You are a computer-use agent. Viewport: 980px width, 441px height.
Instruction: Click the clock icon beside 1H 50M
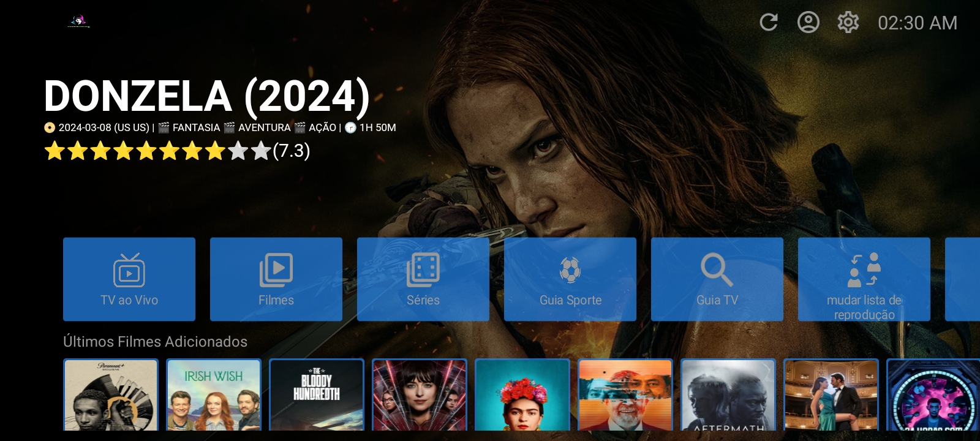pyautogui.click(x=350, y=127)
